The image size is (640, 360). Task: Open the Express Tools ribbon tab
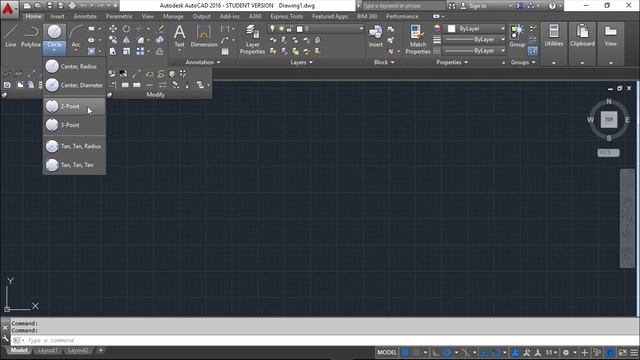click(x=287, y=16)
